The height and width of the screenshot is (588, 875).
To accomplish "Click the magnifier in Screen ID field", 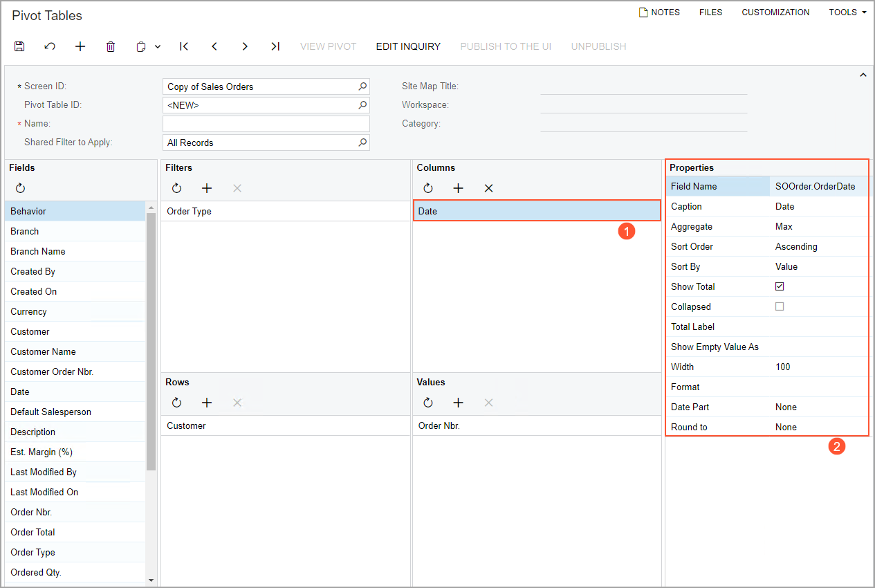I will pos(362,86).
